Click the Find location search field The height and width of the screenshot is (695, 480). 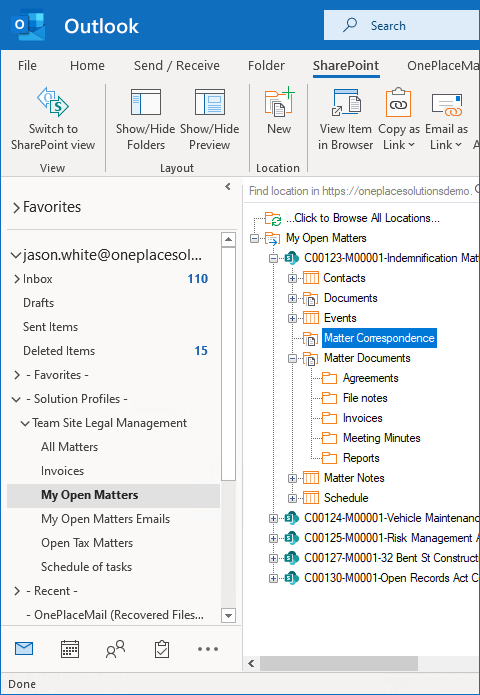click(360, 191)
